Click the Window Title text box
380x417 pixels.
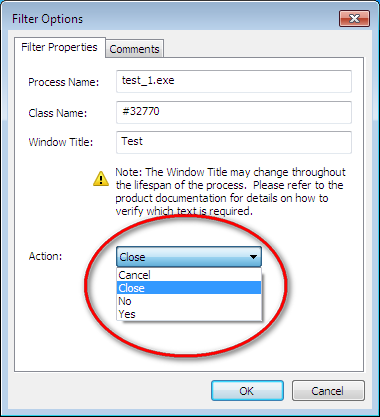[234, 142]
